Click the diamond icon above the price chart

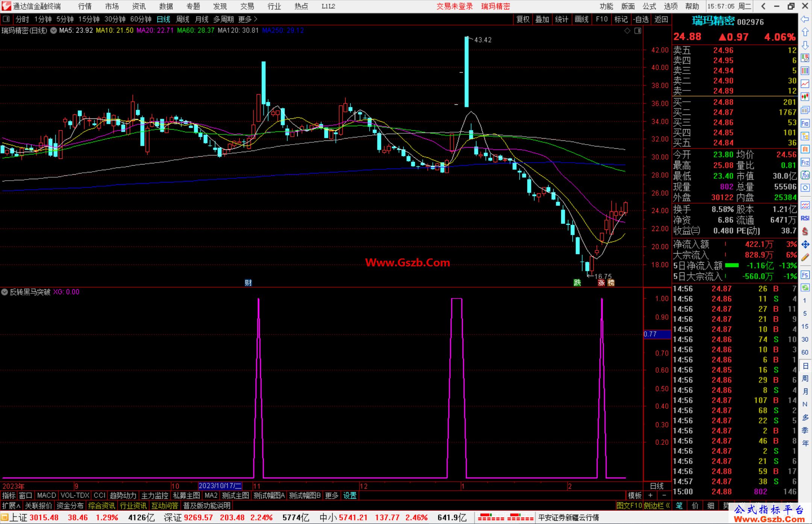627,31
